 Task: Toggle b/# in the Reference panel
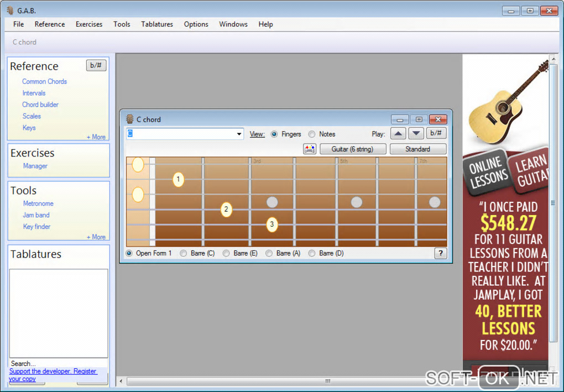pos(96,65)
